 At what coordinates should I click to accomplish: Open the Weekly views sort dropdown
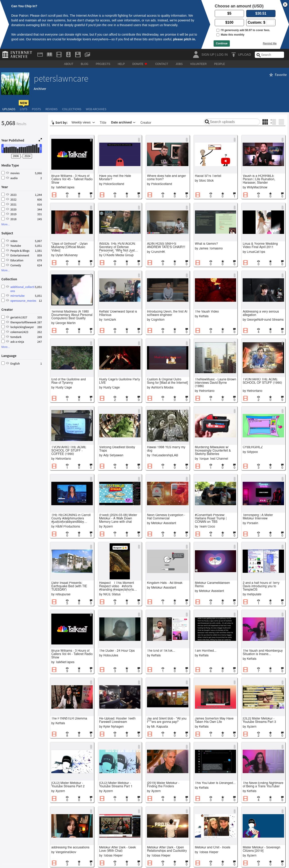pos(83,122)
